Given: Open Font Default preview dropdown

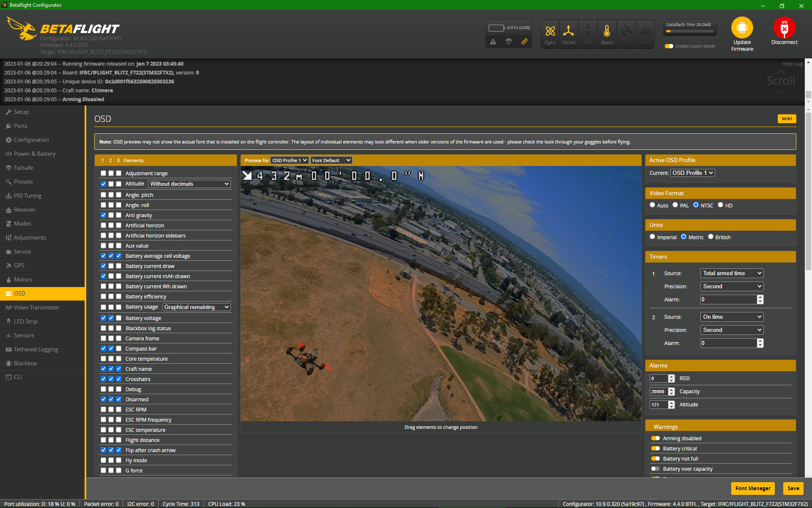Looking at the screenshot, I should (x=331, y=160).
